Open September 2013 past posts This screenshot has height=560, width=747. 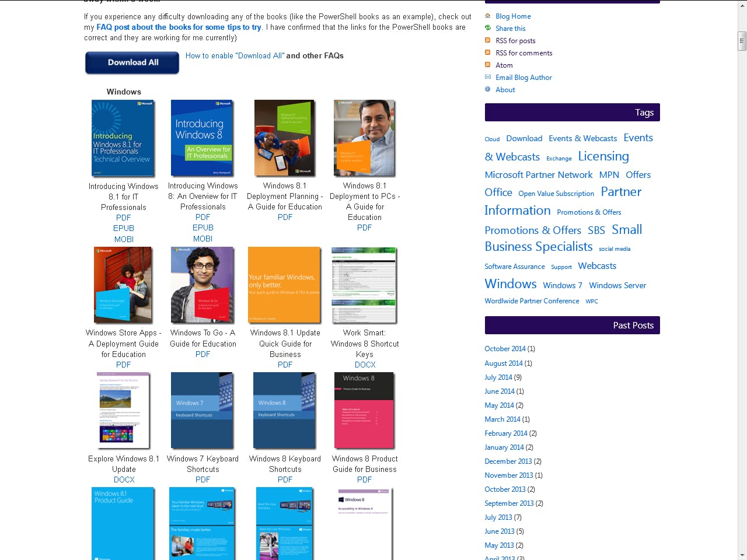(x=509, y=503)
